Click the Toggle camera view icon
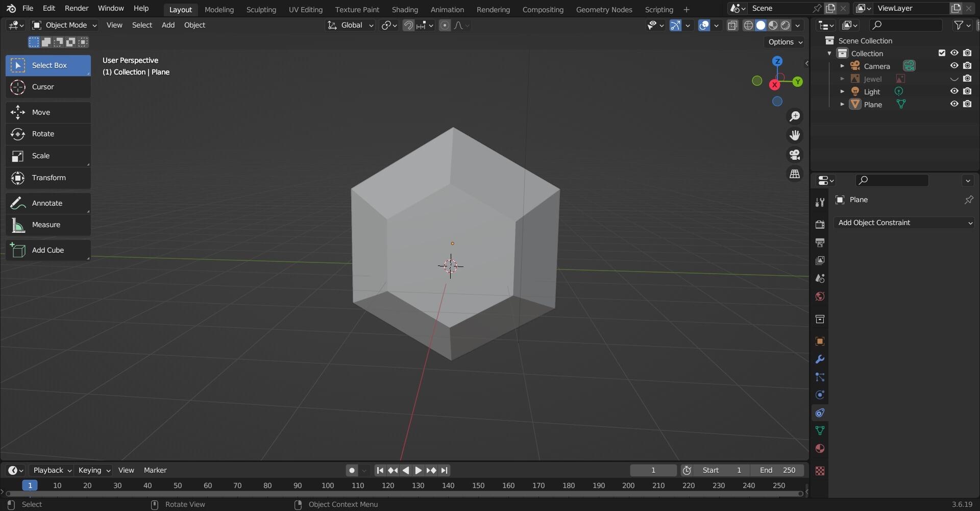This screenshot has height=511, width=980. click(795, 155)
